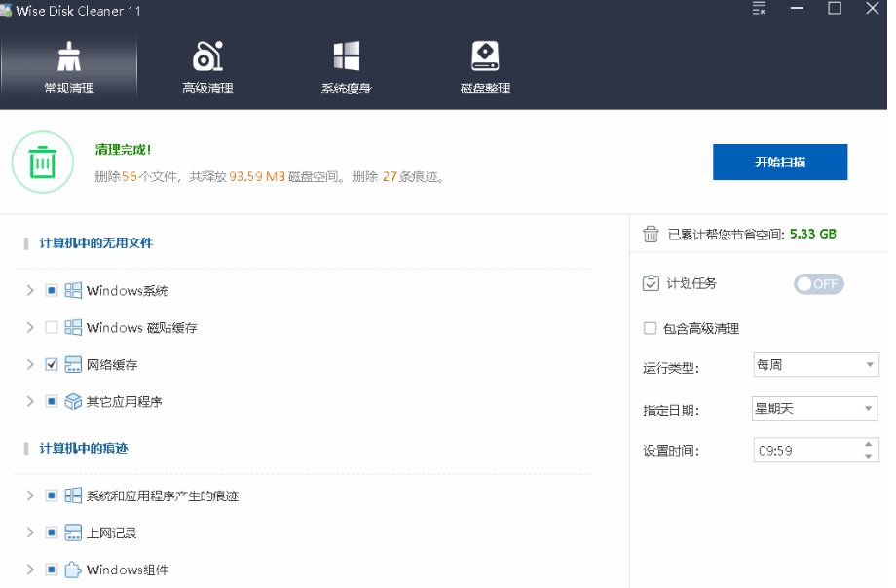Expand the Windows组件 category

point(30,570)
